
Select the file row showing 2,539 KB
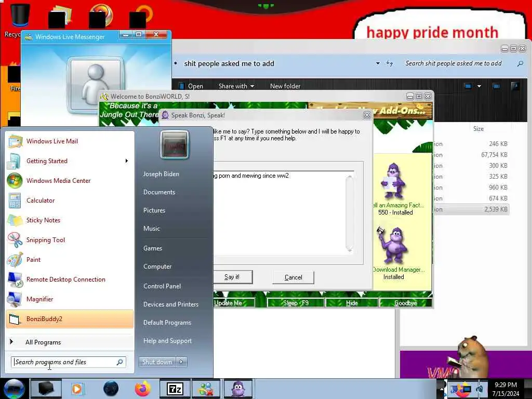[x=471, y=209]
